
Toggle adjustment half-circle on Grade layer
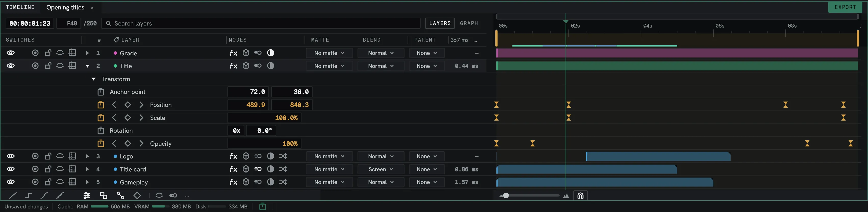tap(270, 53)
